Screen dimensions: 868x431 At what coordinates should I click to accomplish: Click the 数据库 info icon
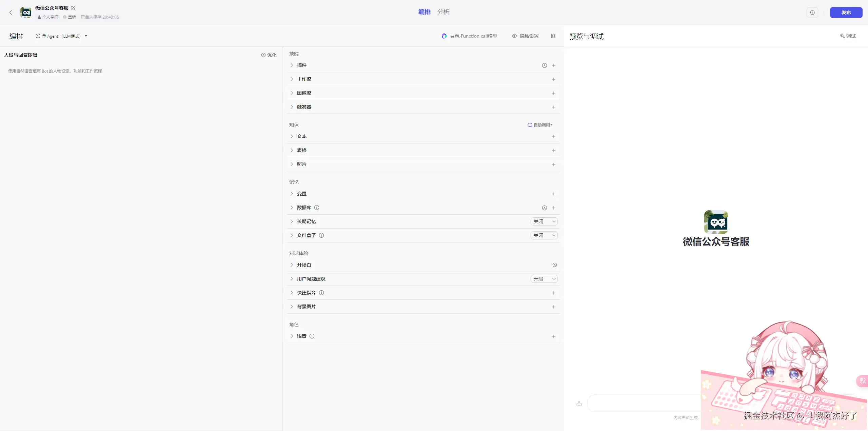click(316, 208)
